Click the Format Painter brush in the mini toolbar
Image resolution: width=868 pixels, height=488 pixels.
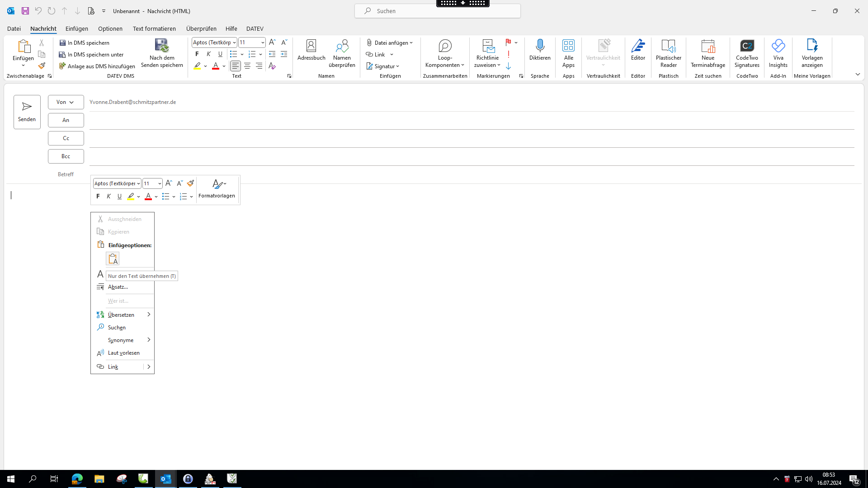click(190, 183)
